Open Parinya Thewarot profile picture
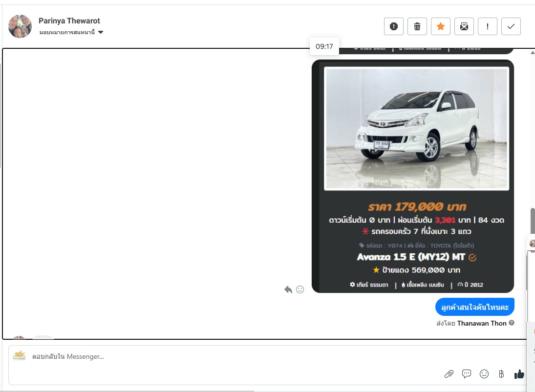 pos(20,26)
